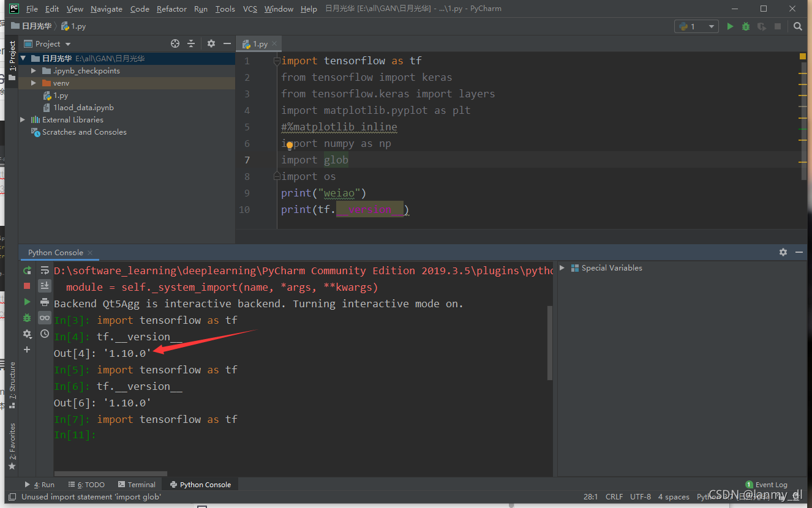Open run configuration dropdown labeled 1
This screenshot has width=812, height=508.
pyautogui.click(x=696, y=26)
